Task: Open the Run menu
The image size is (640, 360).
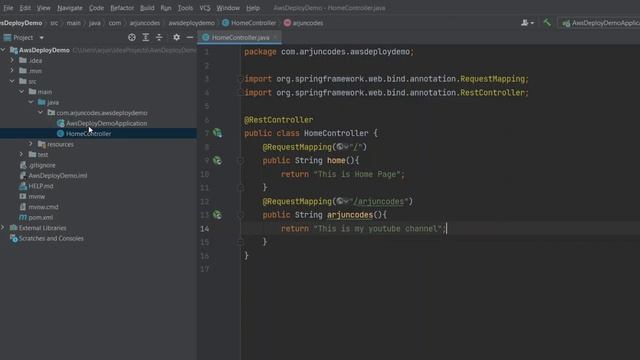Action: point(166,8)
